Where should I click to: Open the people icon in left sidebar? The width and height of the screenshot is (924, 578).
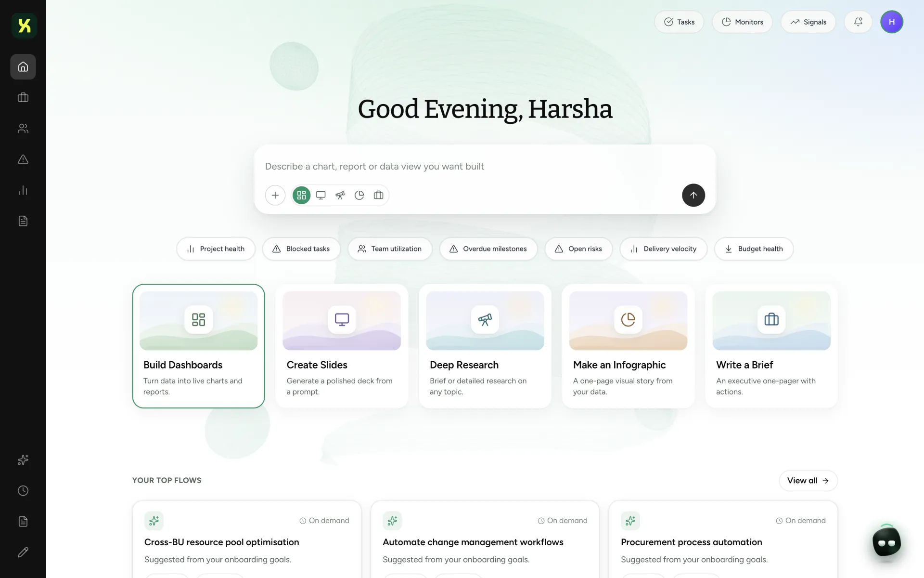pyautogui.click(x=23, y=128)
